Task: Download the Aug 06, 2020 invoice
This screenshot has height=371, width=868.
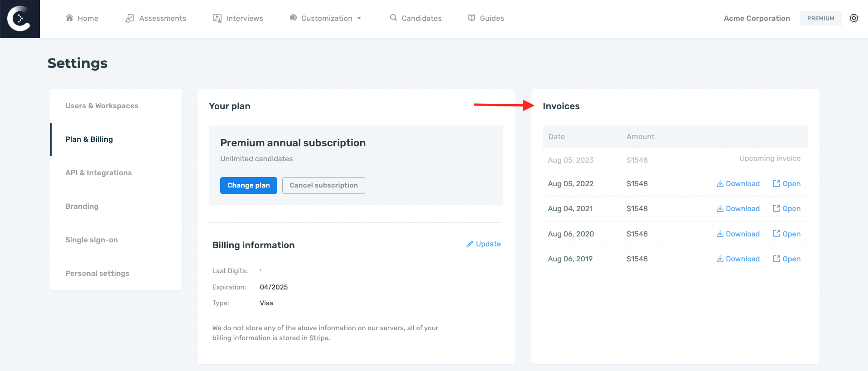Action: pyautogui.click(x=738, y=234)
